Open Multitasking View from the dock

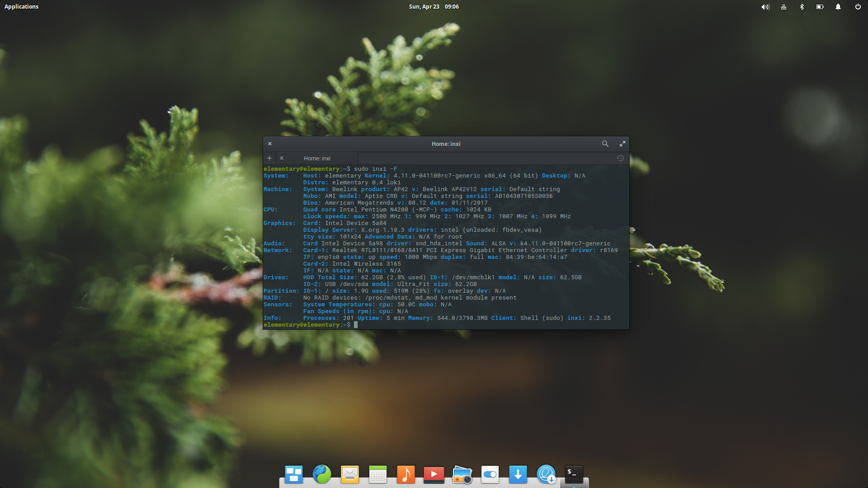click(294, 474)
